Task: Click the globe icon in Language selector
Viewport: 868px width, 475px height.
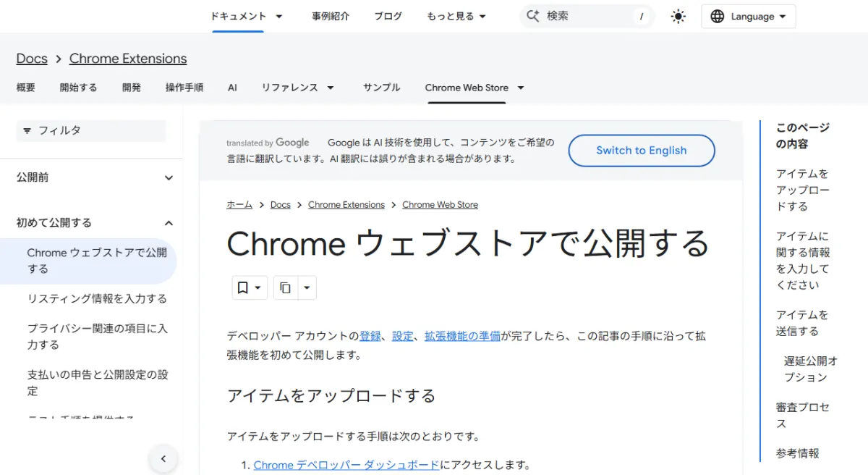Action: [x=717, y=17]
